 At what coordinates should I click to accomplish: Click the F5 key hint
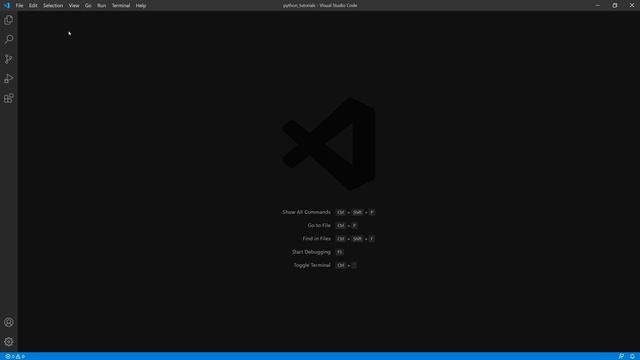coord(340,252)
